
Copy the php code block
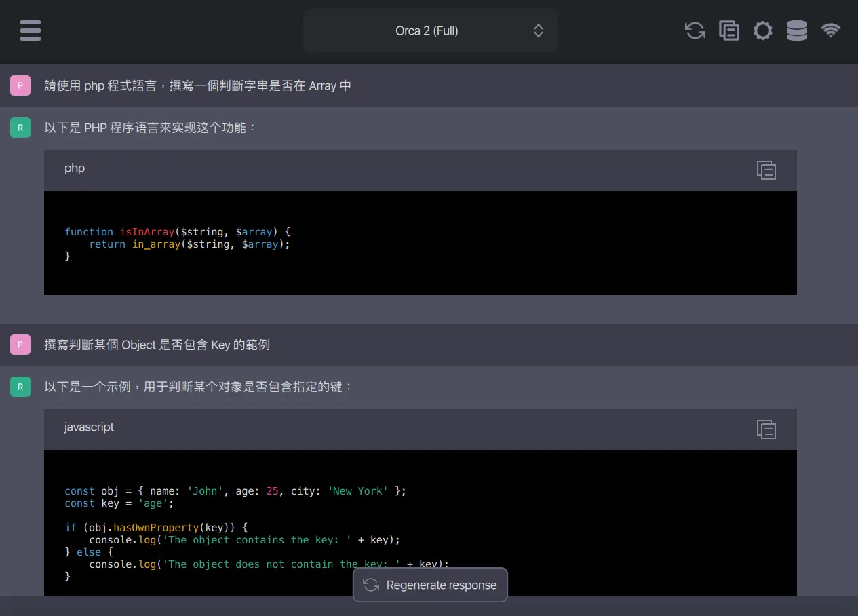(x=766, y=170)
